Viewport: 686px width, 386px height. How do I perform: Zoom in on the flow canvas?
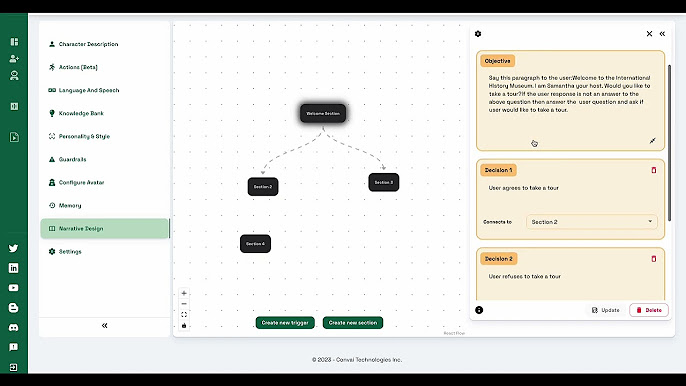coord(184,293)
